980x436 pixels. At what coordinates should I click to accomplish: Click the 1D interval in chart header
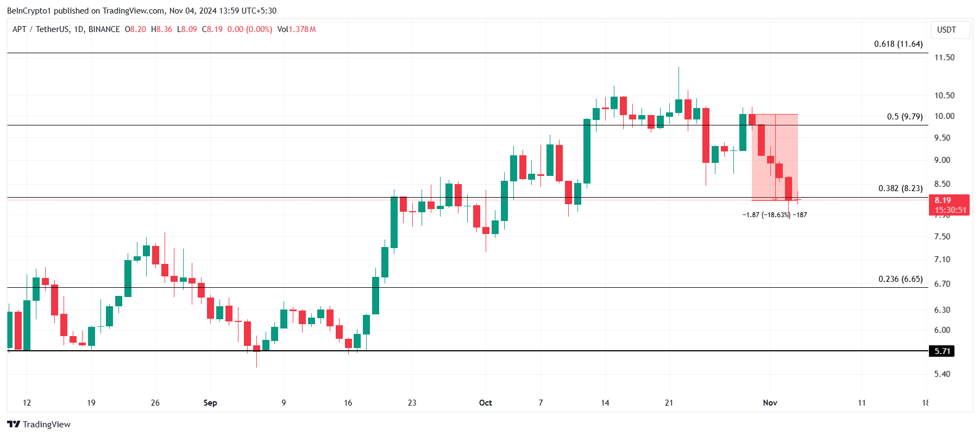tap(79, 29)
